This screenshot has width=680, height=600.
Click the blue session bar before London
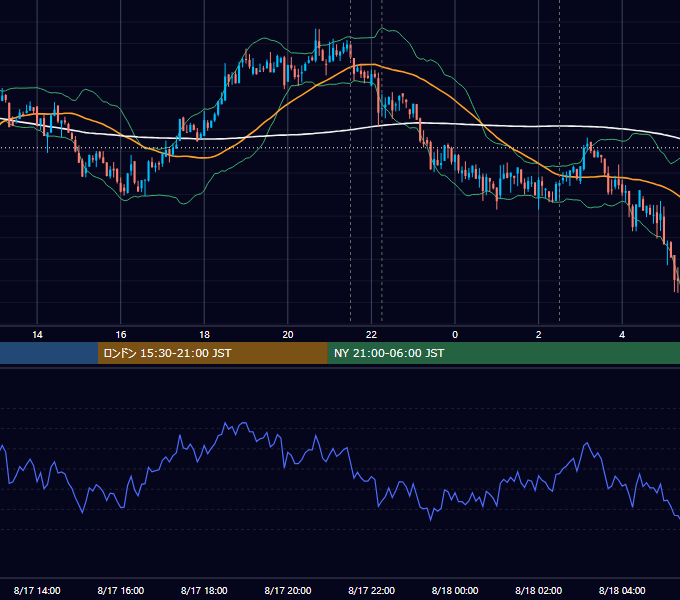49,353
